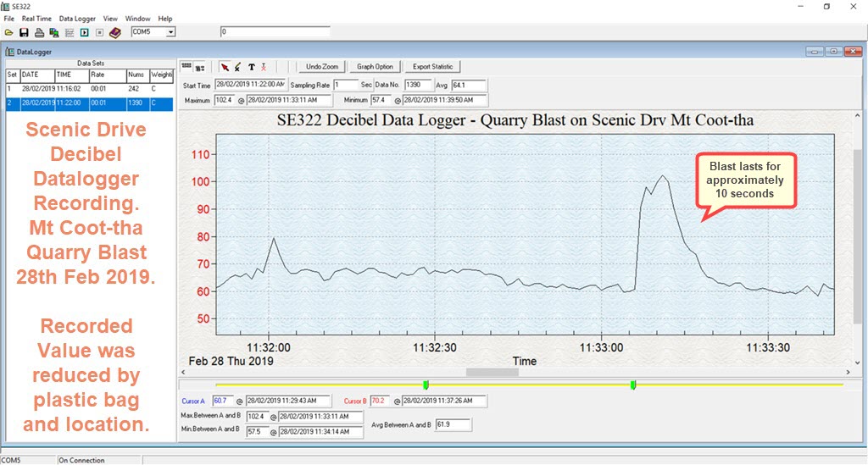Image resolution: width=868 pixels, height=465 pixels.
Task: Click the horizontal graph scrollbar thumb
Action: (492, 372)
